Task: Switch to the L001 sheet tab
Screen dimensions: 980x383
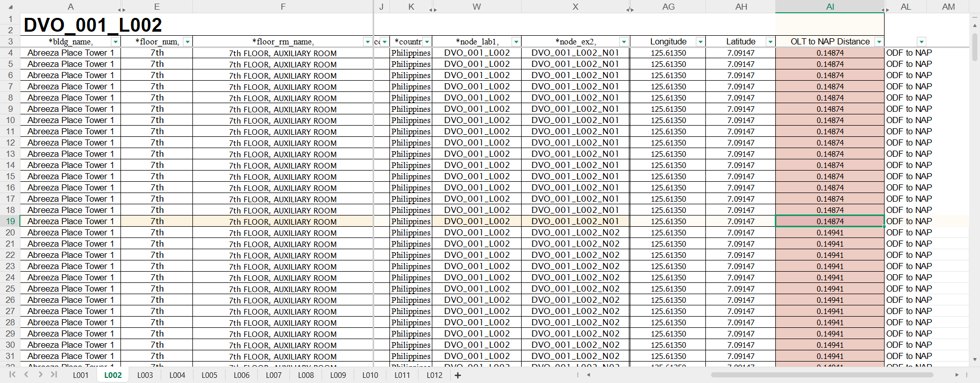Action: point(81,375)
